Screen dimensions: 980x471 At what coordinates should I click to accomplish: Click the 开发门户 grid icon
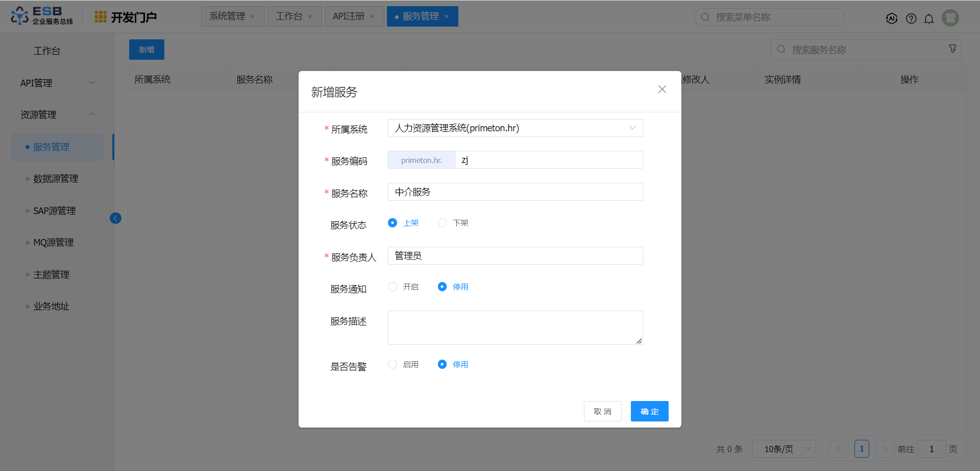[101, 17]
